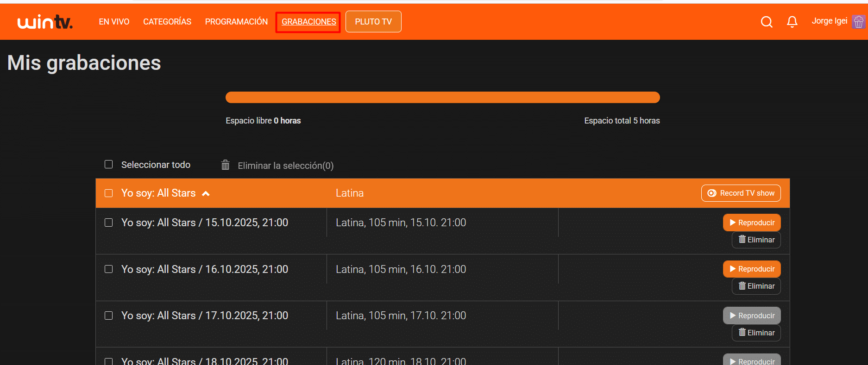868x365 pixels.
Task: Click the PLUTO TV button
Action: [x=373, y=22]
